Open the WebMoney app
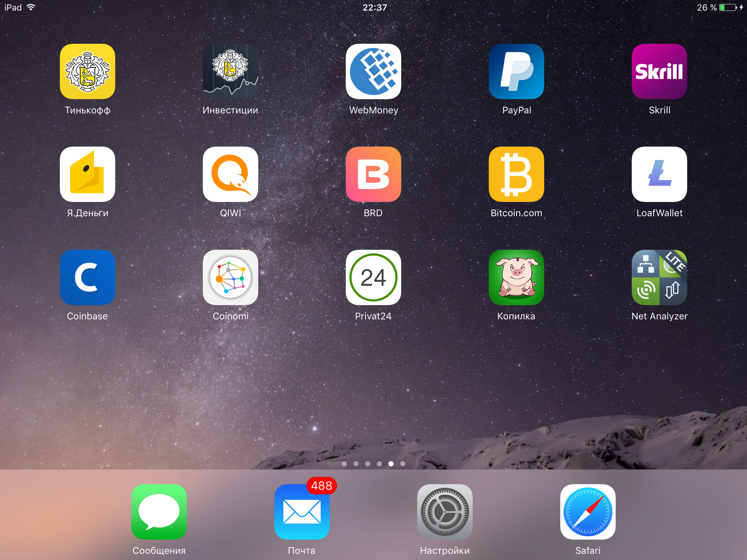Viewport: 747px width, 560px height. 373,71
